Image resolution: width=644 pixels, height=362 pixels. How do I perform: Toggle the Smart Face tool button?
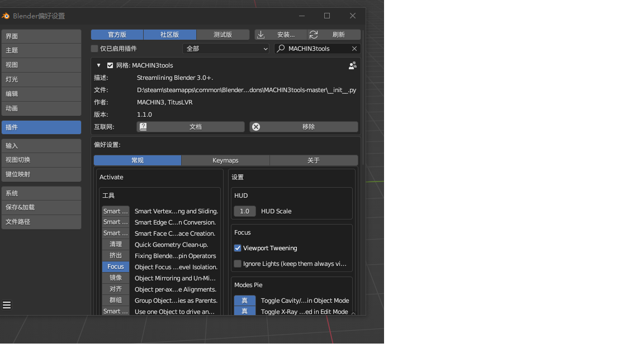(115, 233)
